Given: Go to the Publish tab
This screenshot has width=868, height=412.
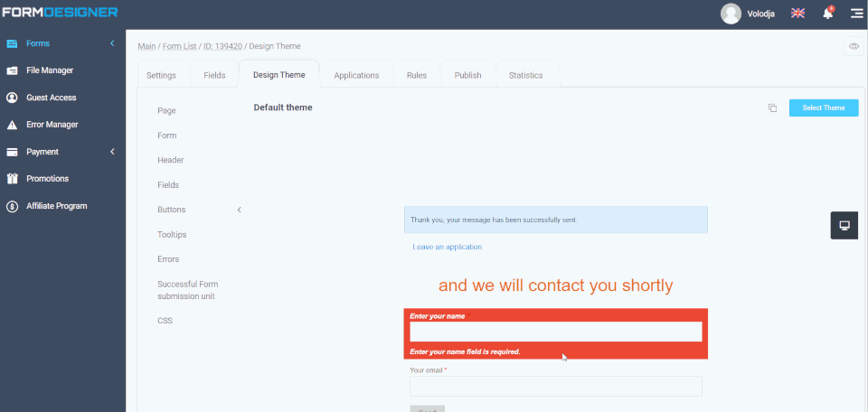Looking at the screenshot, I should [467, 75].
